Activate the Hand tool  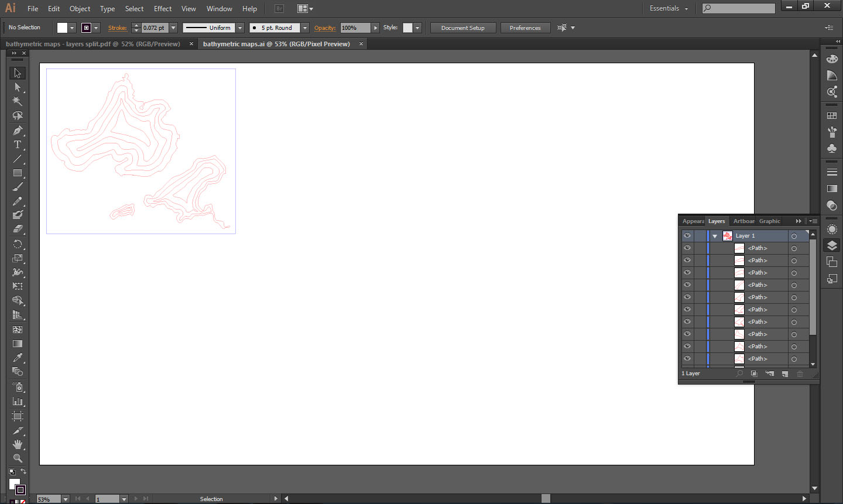[18, 444]
